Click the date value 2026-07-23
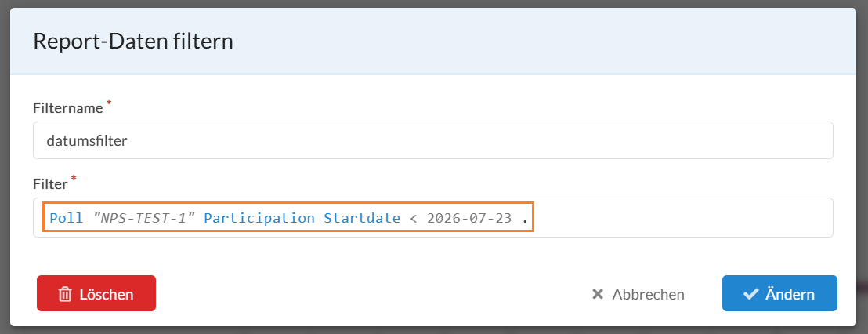Image resolution: width=868 pixels, height=334 pixels. (x=469, y=218)
